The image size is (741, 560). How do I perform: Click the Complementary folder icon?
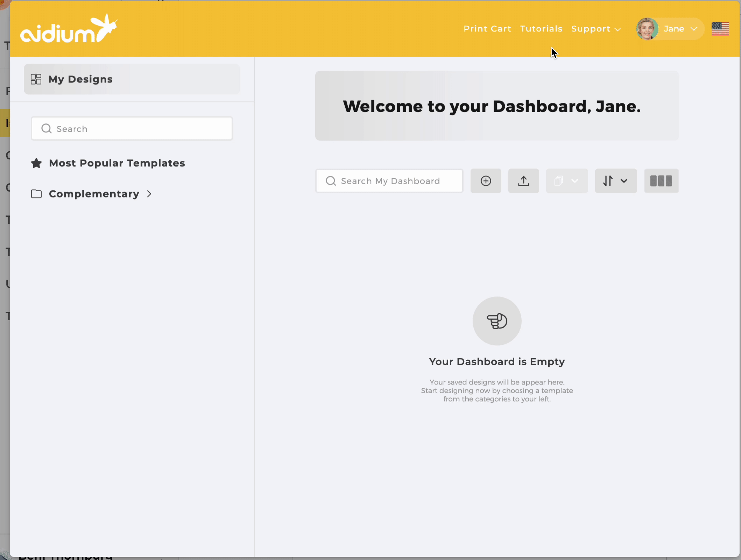(x=36, y=194)
